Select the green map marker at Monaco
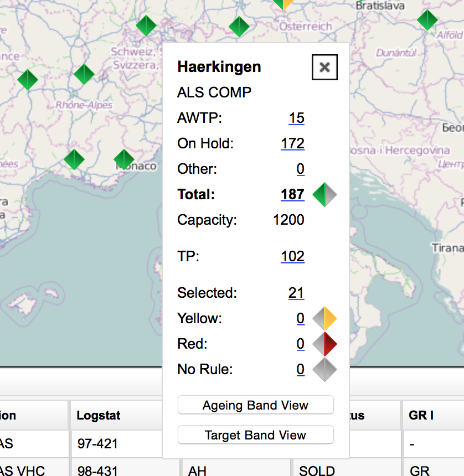 [124, 160]
